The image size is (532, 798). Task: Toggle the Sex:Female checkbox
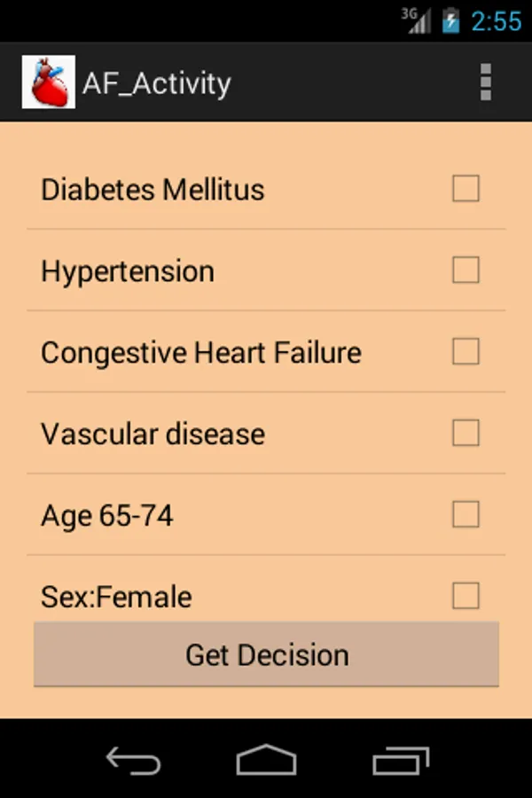(x=465, y=596)
